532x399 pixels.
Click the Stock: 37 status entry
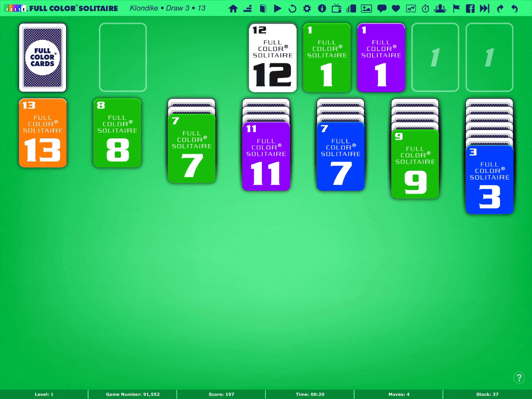[x=487, y=394]
